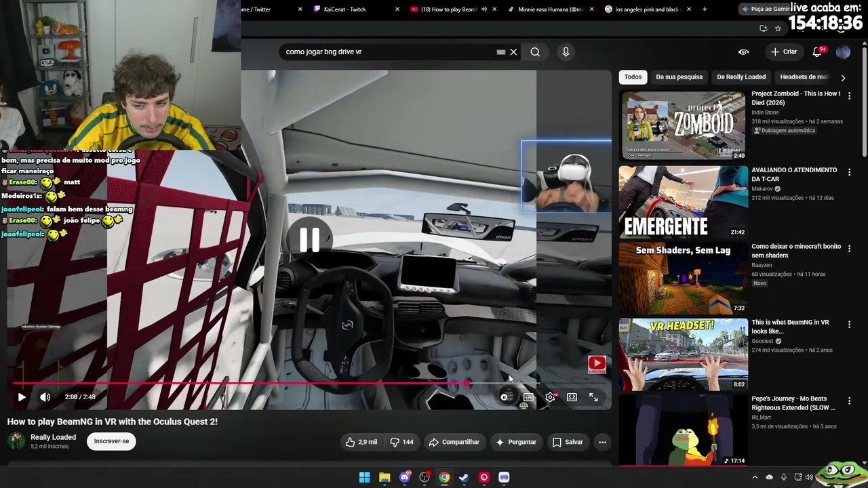
Task: Open File Explorer from the taskbar
Action: (384, 477)
